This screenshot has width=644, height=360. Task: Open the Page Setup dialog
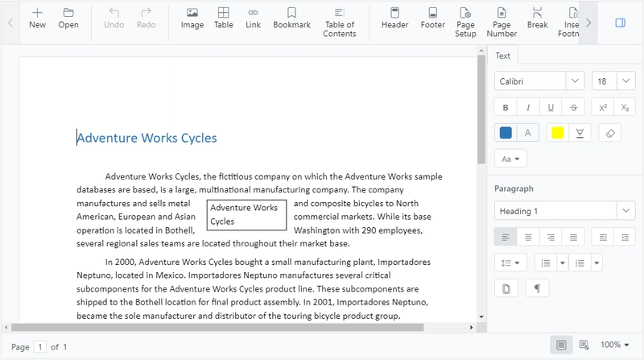coord(465,23)
